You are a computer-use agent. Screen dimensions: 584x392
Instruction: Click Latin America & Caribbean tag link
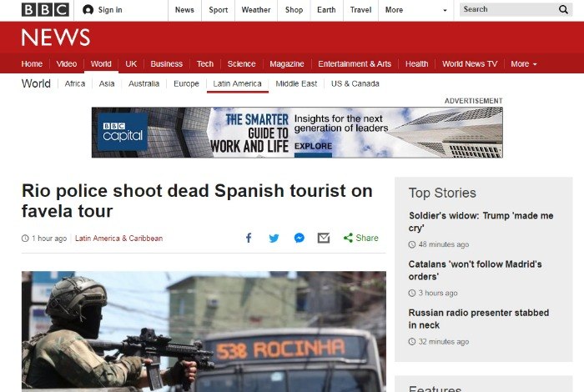pos(118,239)
